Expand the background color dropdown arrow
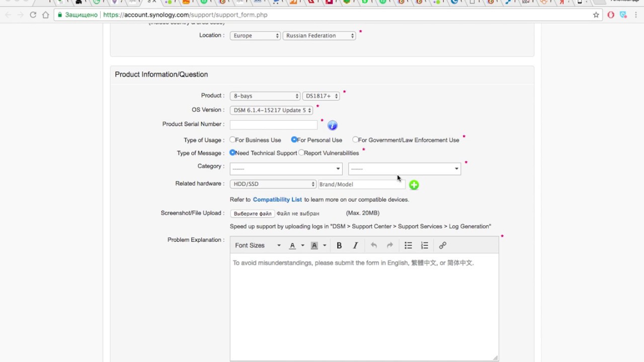The image size is (644, 362). pyautogui.click(x=325, y=245)
